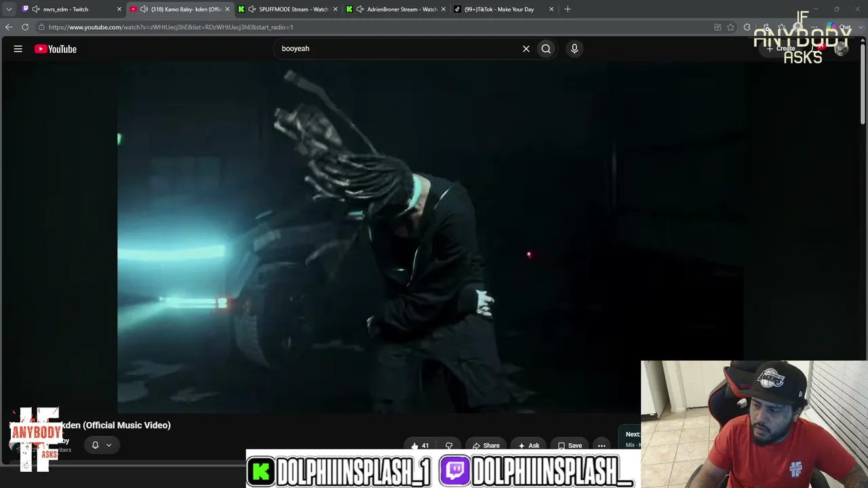868x488 pixels.
Task: Switch to the AdrienBroner Stream tab
Action: (395, 9)
